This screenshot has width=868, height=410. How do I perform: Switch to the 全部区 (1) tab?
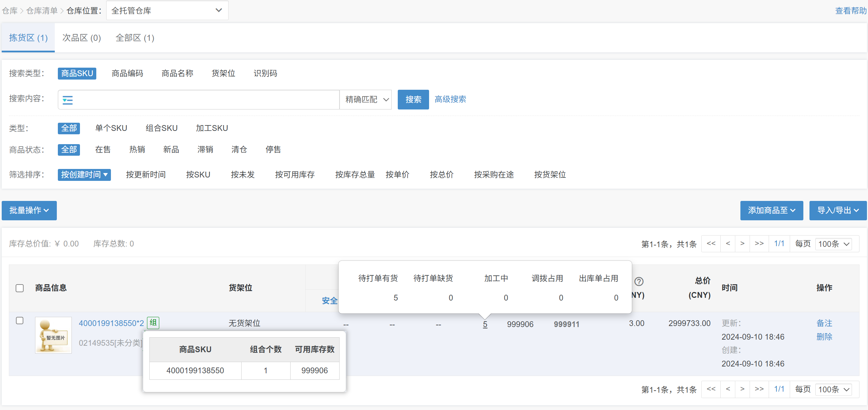135,38
